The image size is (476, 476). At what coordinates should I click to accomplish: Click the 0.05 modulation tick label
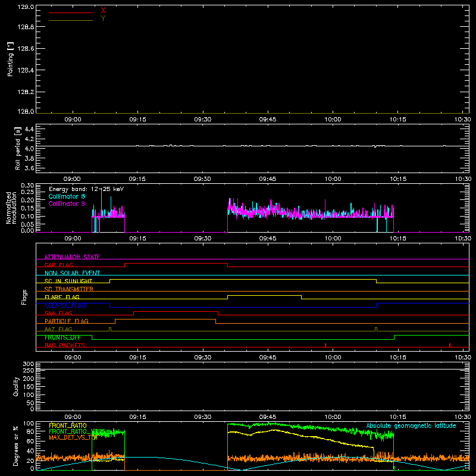pos(27,224)
